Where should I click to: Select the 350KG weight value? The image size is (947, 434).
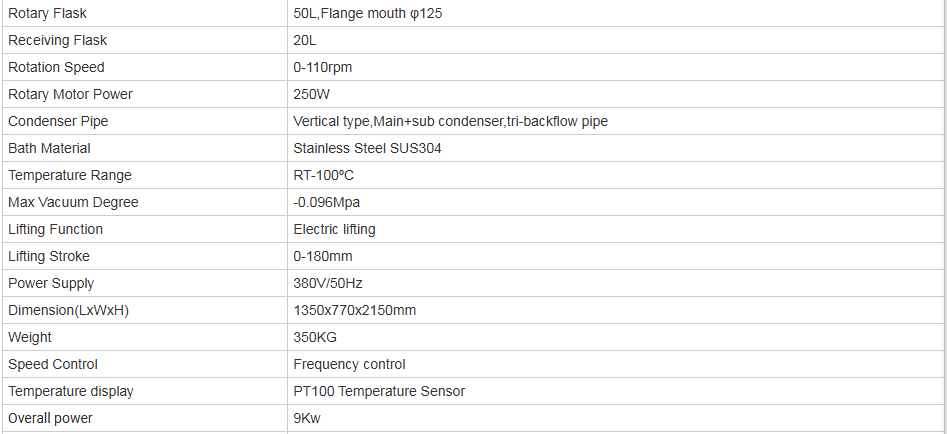[x=315, y=337]
